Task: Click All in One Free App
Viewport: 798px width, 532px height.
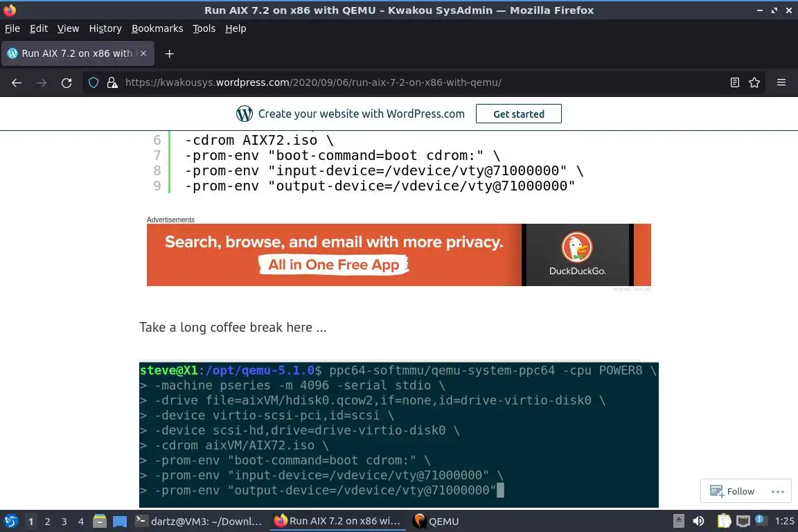Action: [x=333, y=265]
